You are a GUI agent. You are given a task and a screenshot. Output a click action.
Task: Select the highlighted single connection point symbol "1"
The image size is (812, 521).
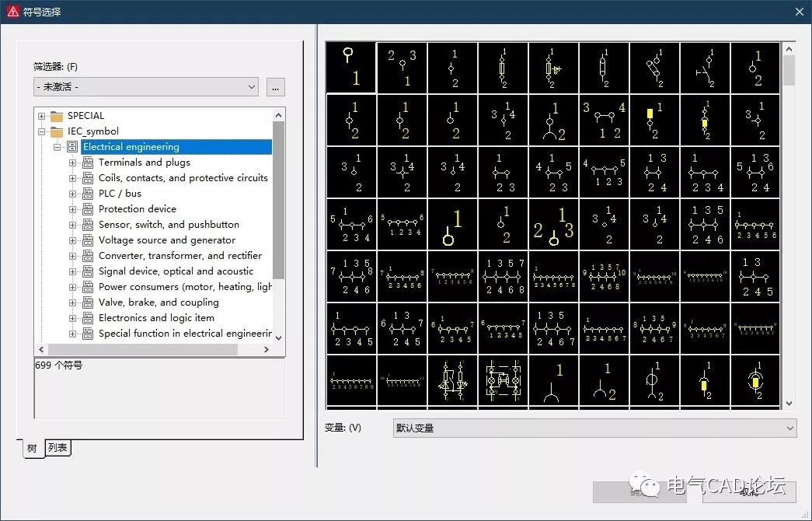(x=351, y=68)
